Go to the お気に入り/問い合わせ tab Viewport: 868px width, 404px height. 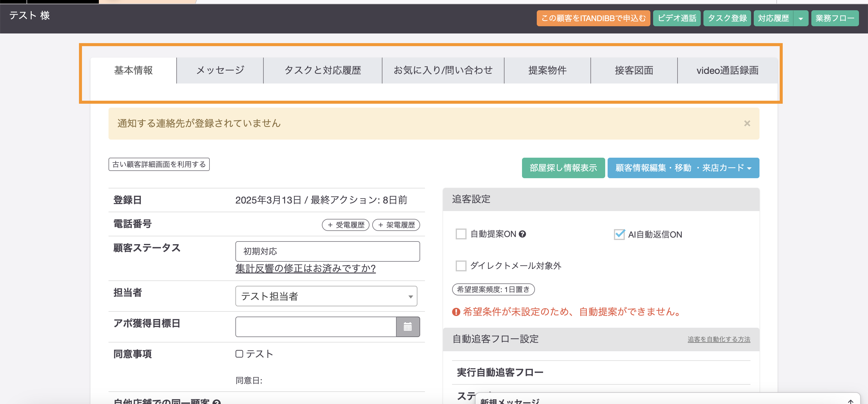coord(443,70)
